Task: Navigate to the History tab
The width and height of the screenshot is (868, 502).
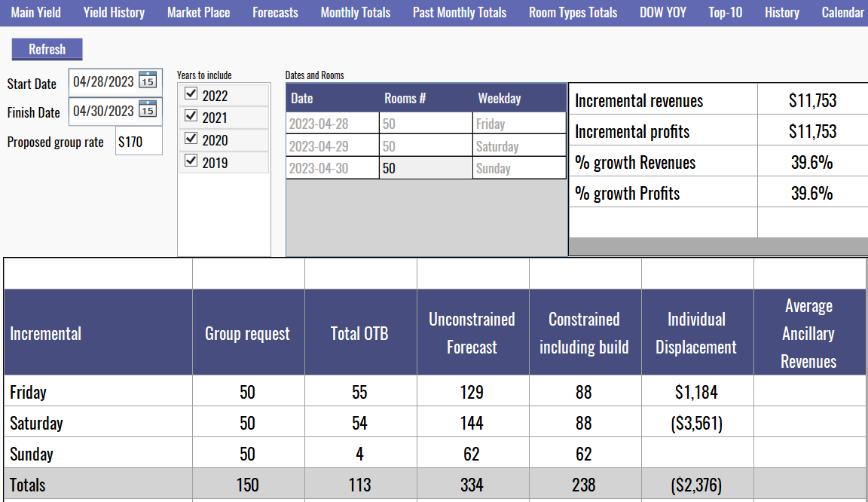Action: coord(781,12)
